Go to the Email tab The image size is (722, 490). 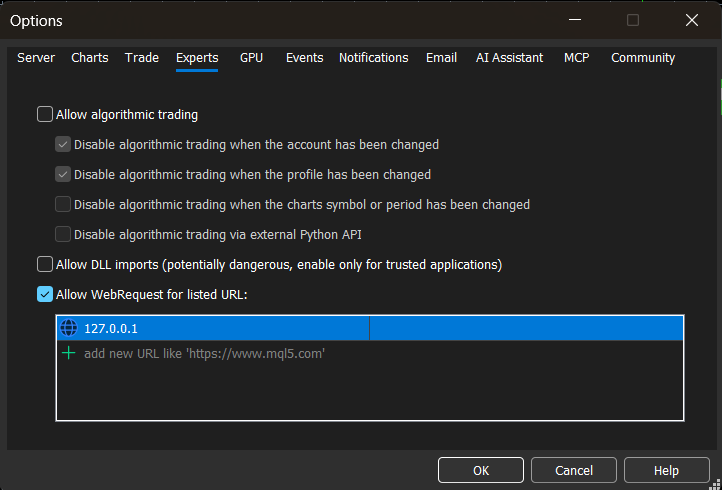pyautogui.click(x=441, y=58)
